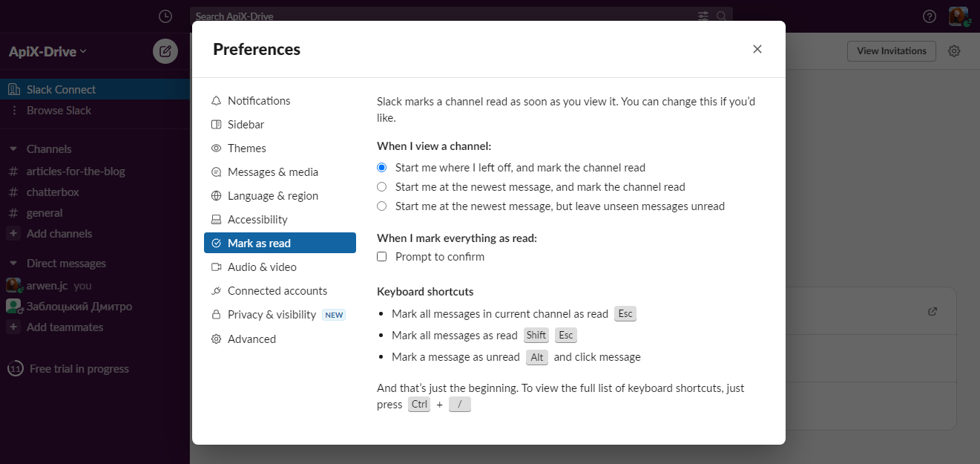Click the magnifier icon in search bar
Screen dimensions: 980x464
tap(721, 16)
